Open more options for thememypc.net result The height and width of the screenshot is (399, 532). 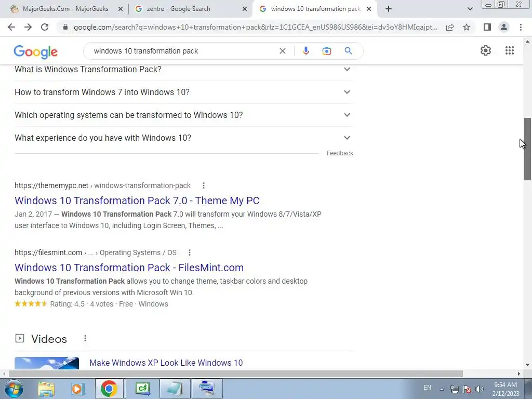tap(203, 185)
